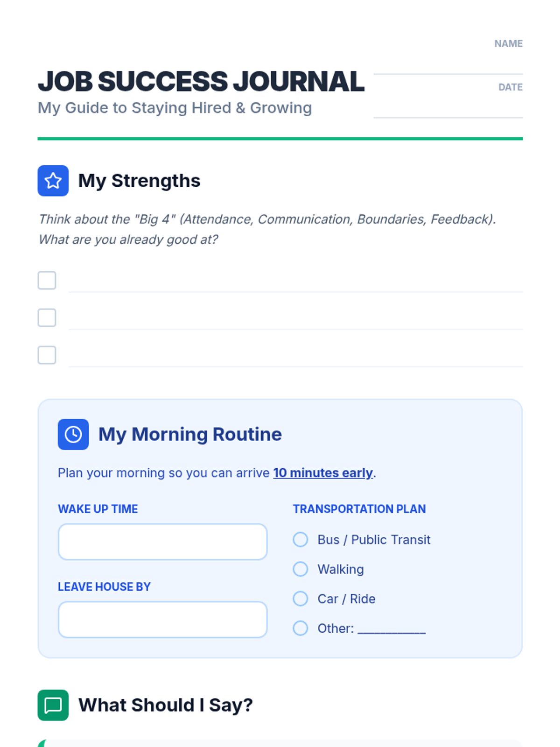Select the Bus / Public Transit option
Viewport: 560px width, 747px height.
[301, 540]
